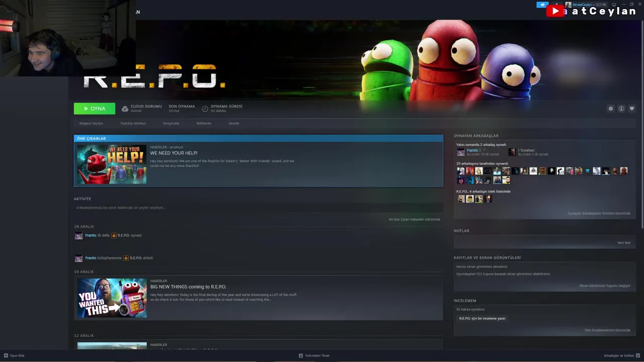The height and width of the screenshot is (362, 644).
Task: Click Ekran Görüntüsü Tuşunu Değiştir link
Action: click(605, 286)
